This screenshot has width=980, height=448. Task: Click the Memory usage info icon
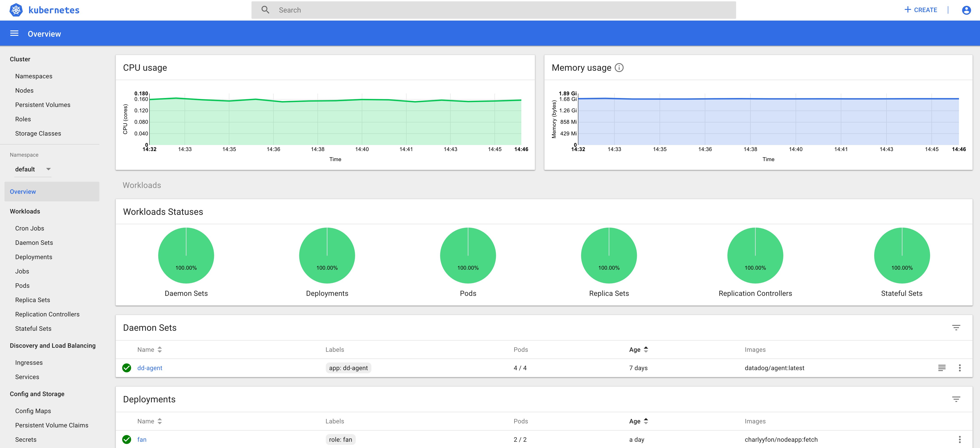pos(619,68)
